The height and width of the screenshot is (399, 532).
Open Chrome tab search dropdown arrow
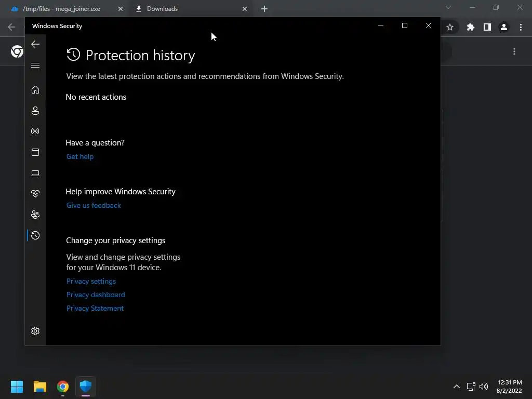point(448,7)
